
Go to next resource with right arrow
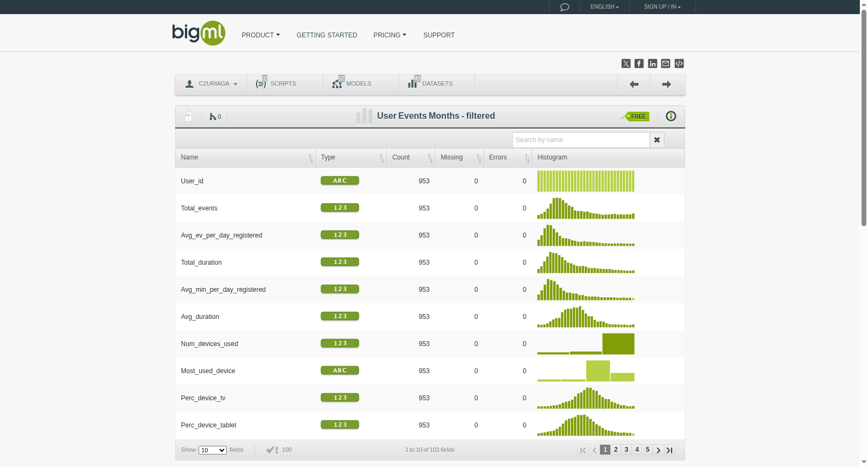(667, 84)
